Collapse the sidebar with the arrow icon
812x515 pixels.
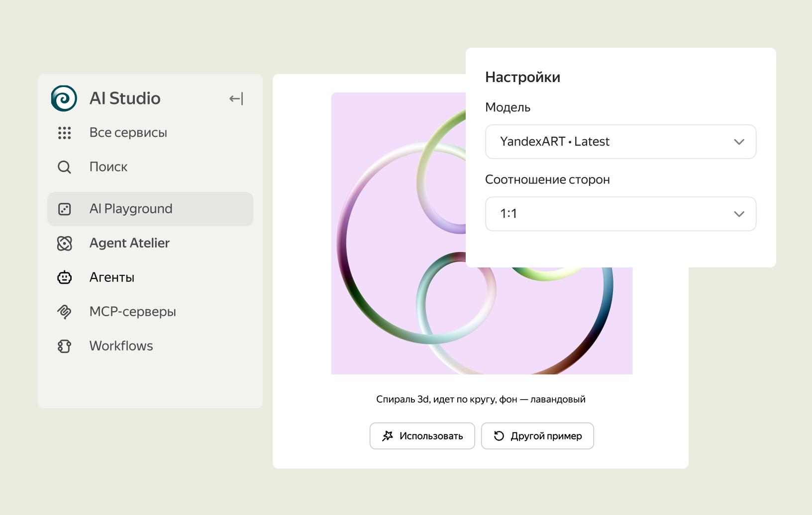236,98
